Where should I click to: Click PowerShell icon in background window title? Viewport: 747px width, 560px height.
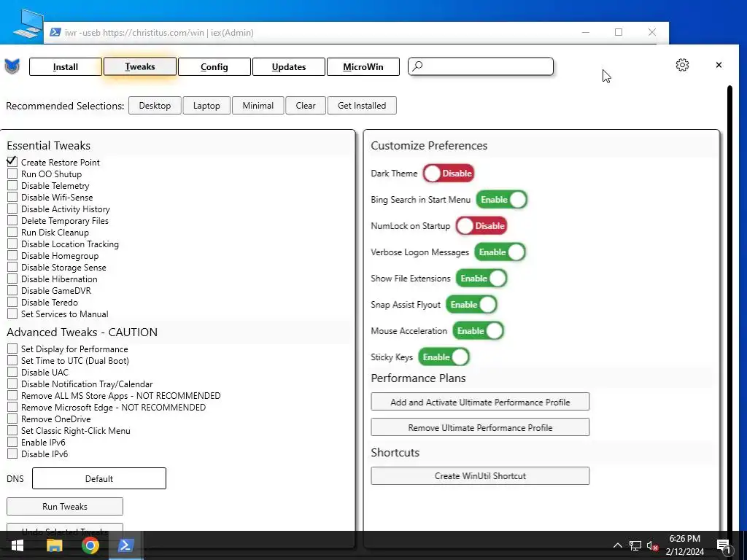click(x=55, y=32)
